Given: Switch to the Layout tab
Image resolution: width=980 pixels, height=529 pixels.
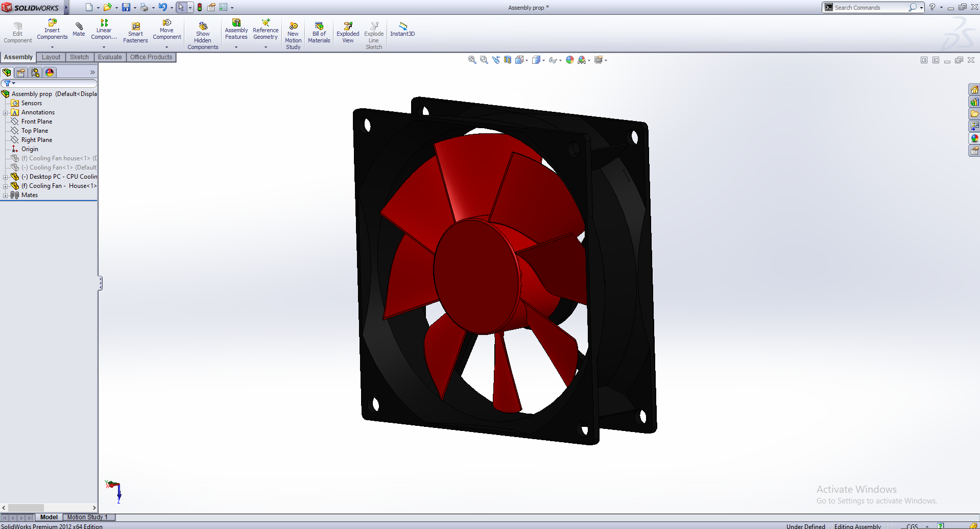Looking at the screenshot, I should (51, 57).
